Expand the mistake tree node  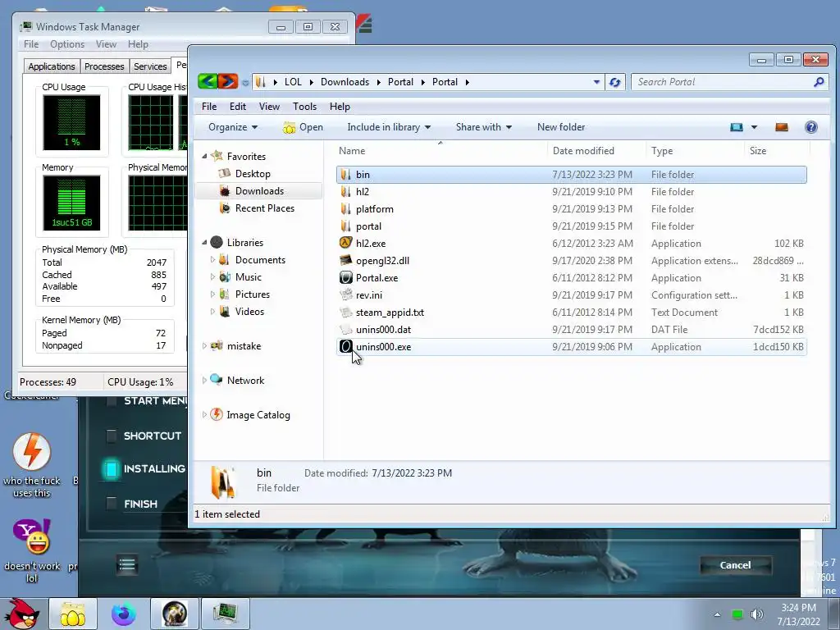click(204, 346)
